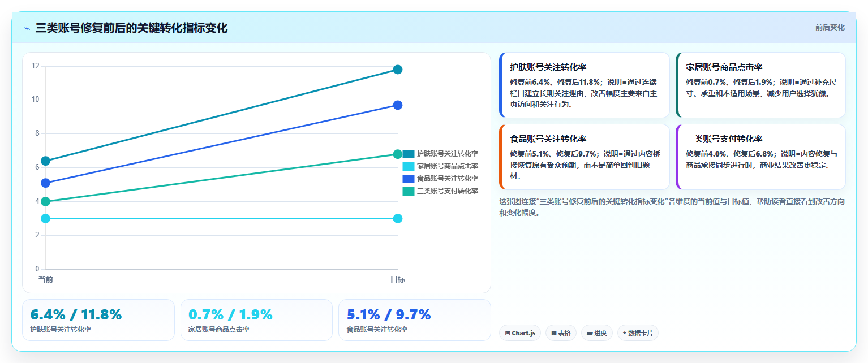
Task: Toggle 三类账号支付转化率 legend swatch
Action: coord(409,191)
